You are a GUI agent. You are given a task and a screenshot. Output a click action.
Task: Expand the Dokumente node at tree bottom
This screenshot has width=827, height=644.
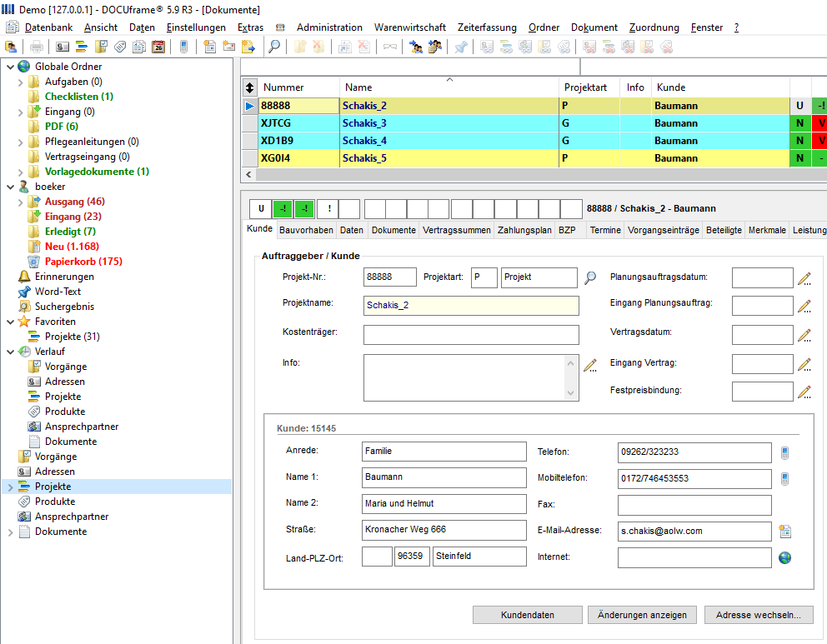click(10, 532)
